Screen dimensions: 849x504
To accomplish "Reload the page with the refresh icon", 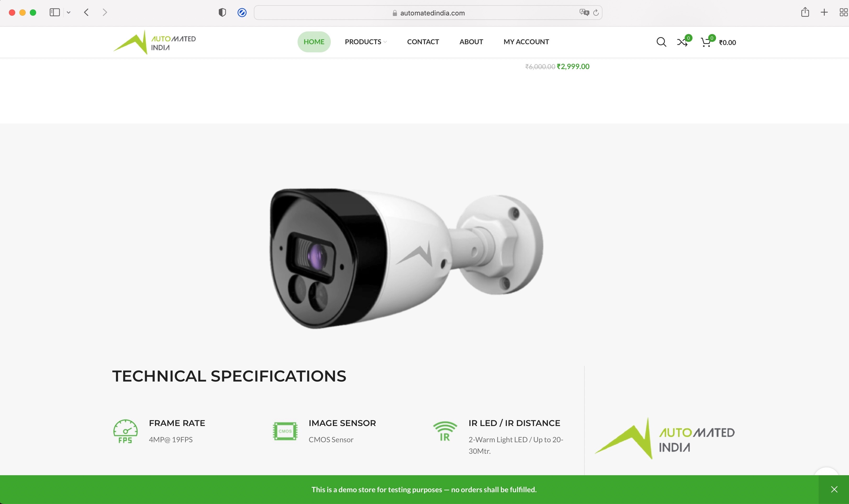I will (x=596, y=13).
